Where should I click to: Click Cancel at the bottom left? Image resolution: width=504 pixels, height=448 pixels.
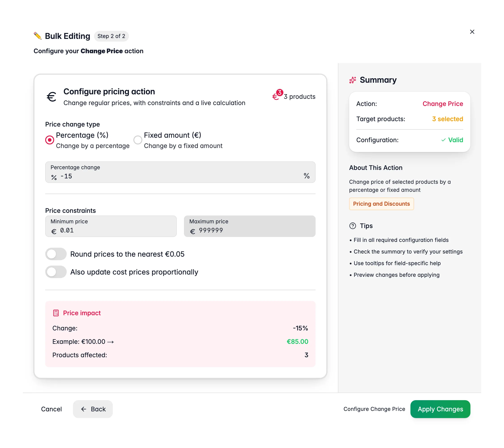point(51,409)
